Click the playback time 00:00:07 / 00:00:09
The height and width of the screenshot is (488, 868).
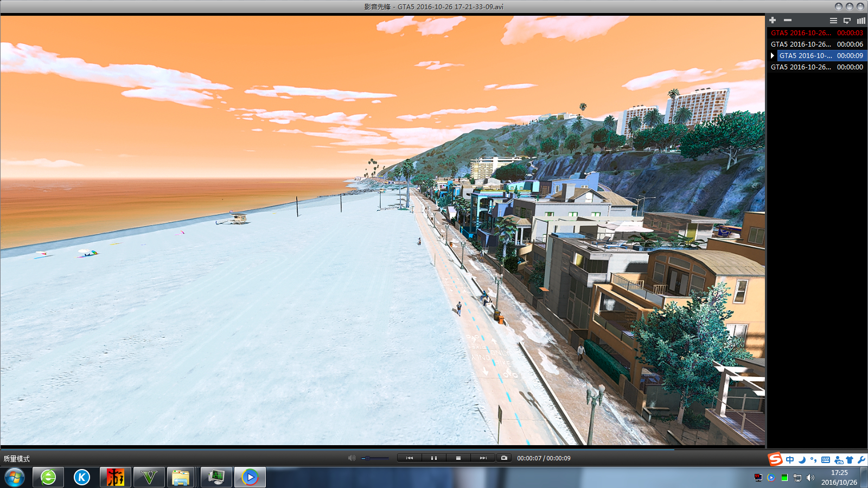(544, 458)
